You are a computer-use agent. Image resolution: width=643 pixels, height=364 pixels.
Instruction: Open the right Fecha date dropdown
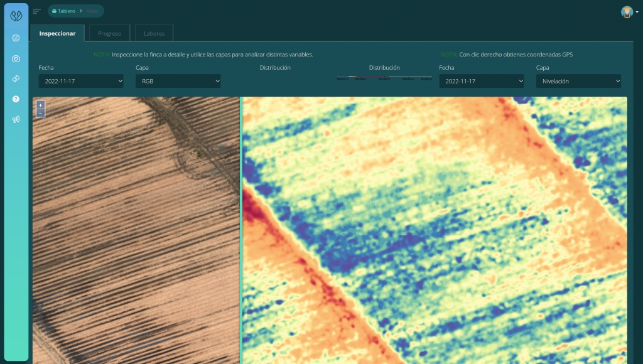pos(482,81)
